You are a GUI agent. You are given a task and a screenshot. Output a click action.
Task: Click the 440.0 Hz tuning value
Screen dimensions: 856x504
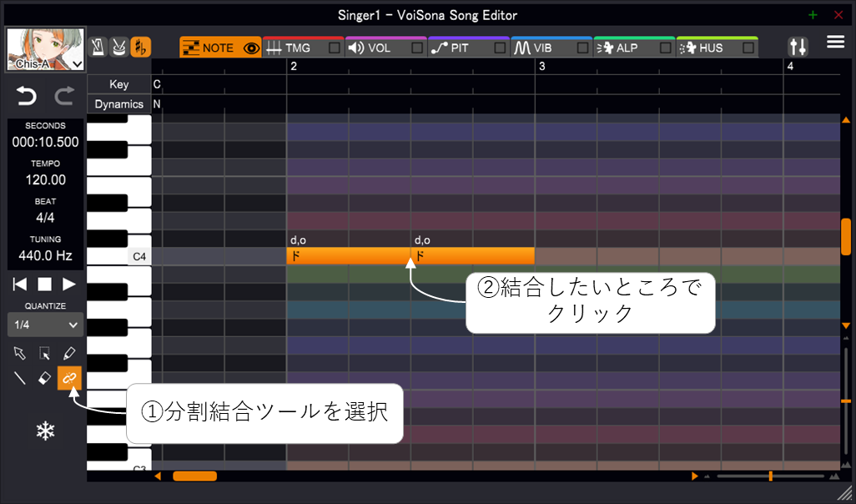tap(45, 255)
